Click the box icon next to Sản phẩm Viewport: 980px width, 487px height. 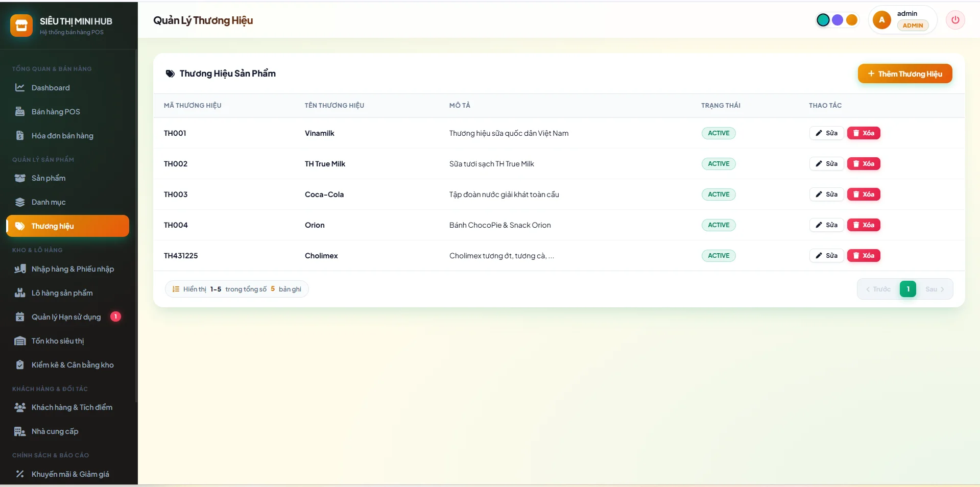point(20,178)
